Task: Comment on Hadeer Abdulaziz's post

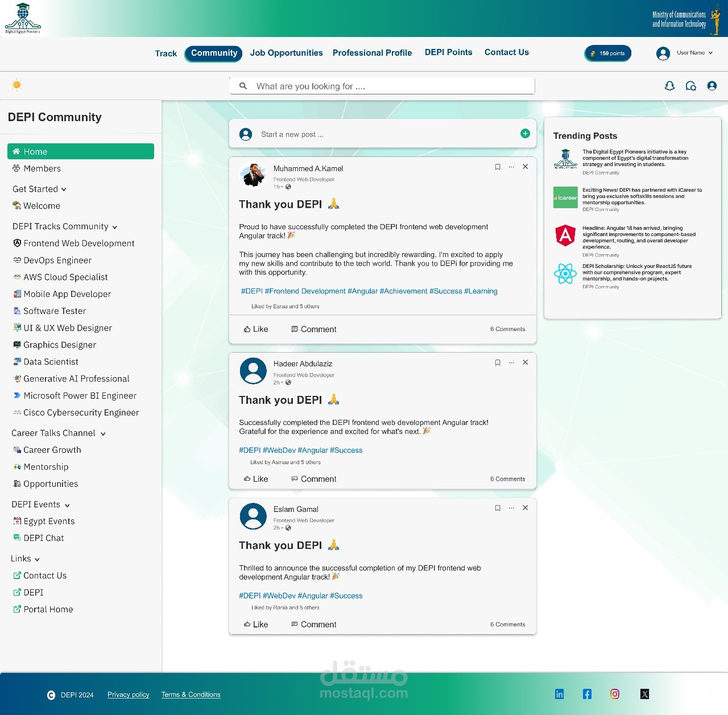Action: (314, 479)
